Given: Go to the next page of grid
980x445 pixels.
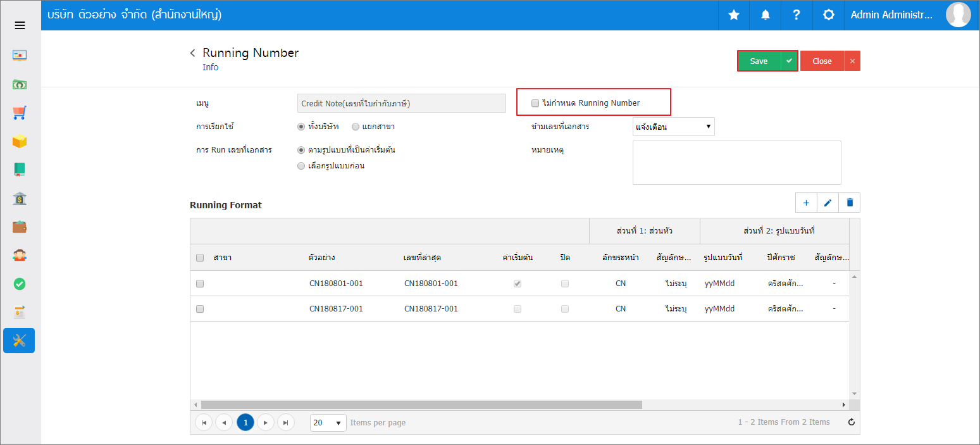Looking at the screenshot, I should (266, 422).
